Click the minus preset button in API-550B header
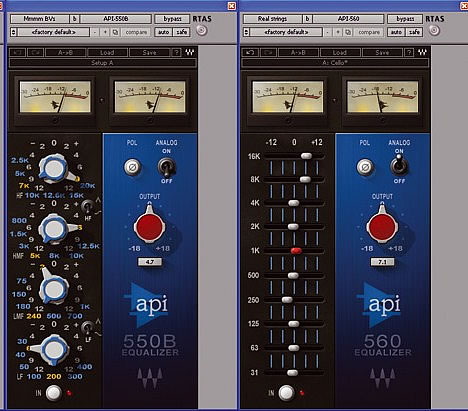468x411 pixels. pyautogui.click(x=95, y=32)
